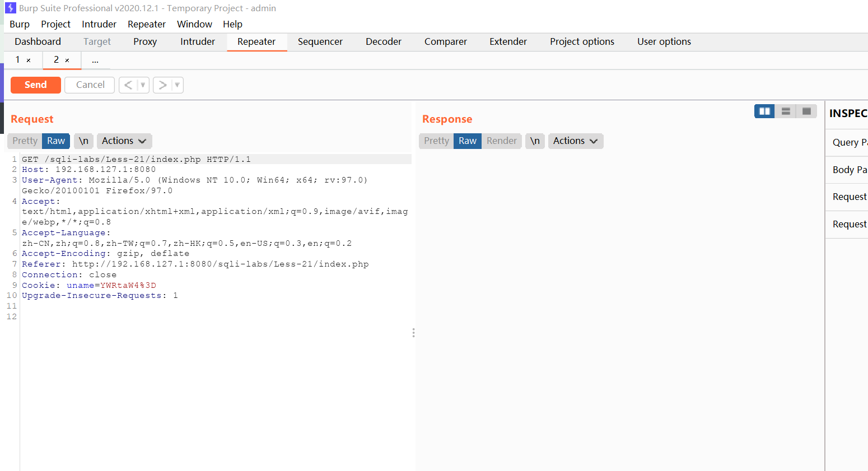The height and width of the screenshot is (471, 868).
Task: Click the "Upgrade-Insecure-Requests: 1" header line
Action: pyautogui.click(x=100, y=295)
